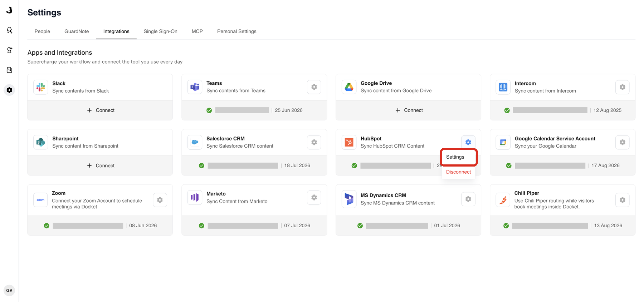Open Intercom integration gear settings
This screenshot has height=302, width=644.
[x=623, y=87]
